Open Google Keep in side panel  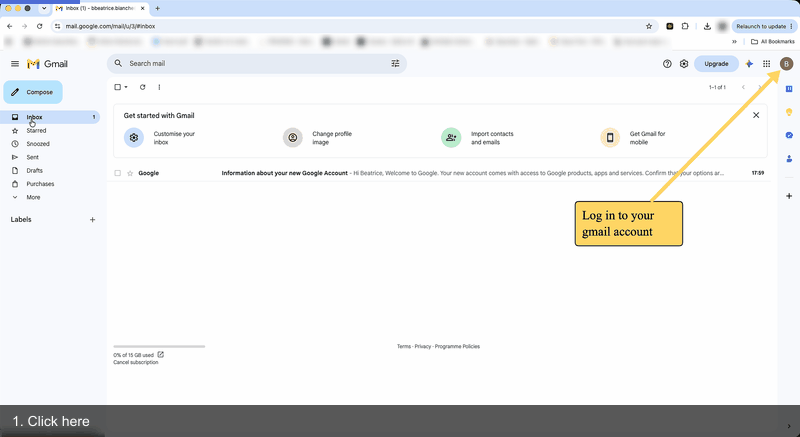click(x=789, y=112)
